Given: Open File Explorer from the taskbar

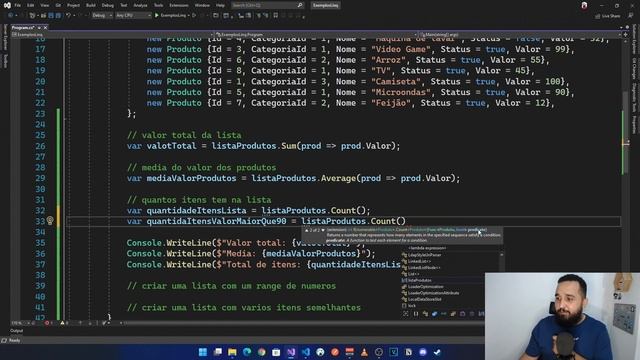Looking at the screenshot, I should [232, 352].
